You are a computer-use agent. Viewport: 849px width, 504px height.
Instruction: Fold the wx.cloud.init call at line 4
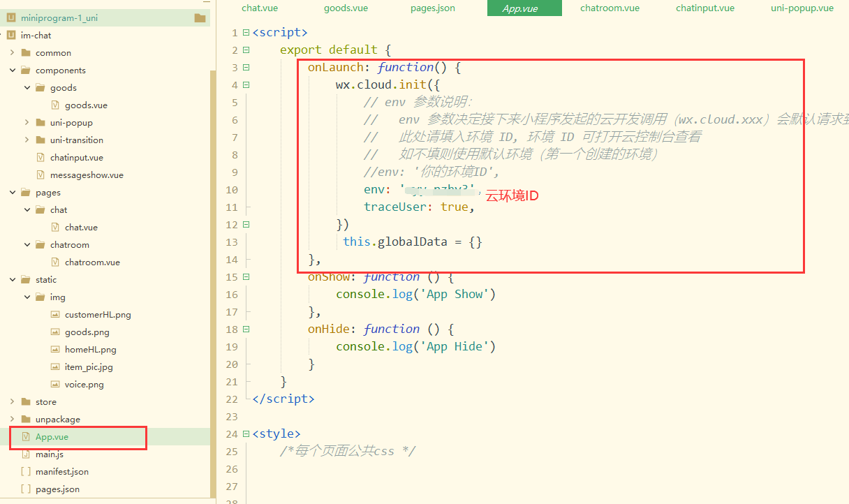245,84
